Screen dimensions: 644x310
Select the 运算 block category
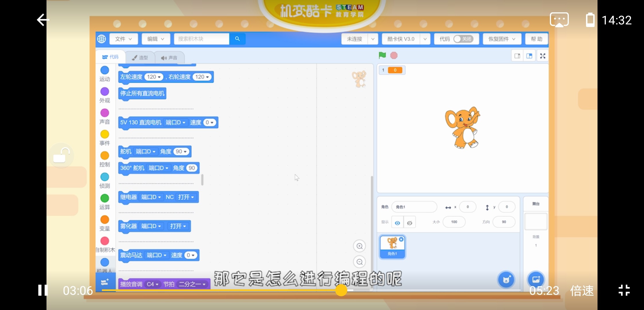105,202
